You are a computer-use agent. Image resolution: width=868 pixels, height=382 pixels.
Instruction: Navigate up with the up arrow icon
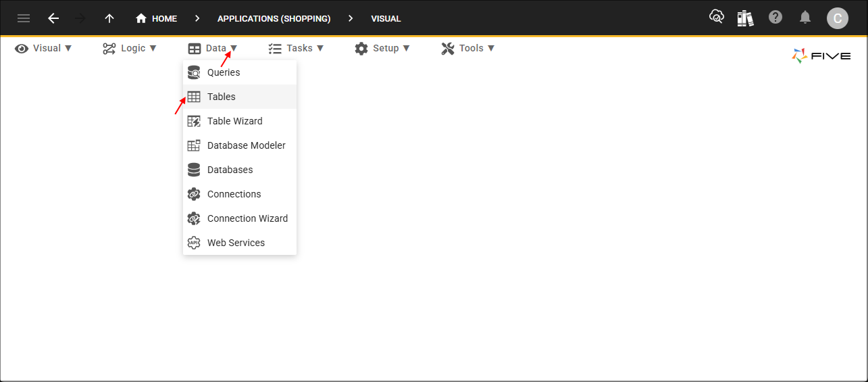109,18
